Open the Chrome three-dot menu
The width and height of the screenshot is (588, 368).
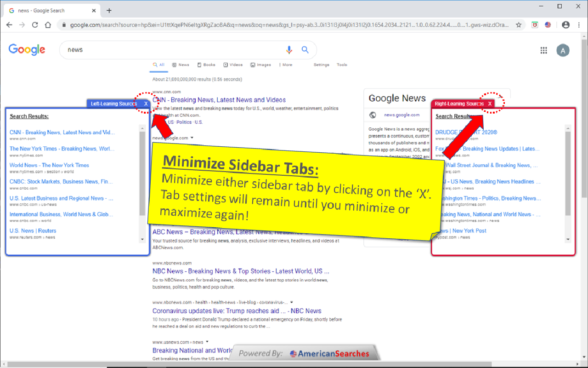tap(578, 25)
